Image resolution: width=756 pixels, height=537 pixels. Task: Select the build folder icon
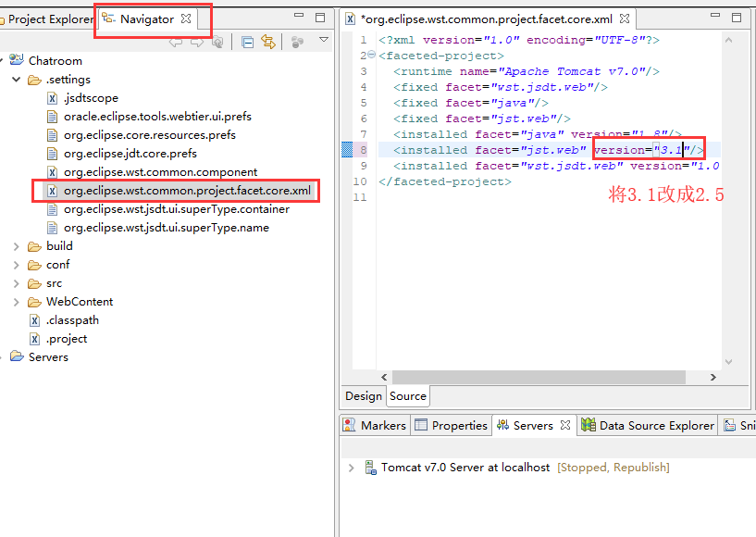[35, 246]
